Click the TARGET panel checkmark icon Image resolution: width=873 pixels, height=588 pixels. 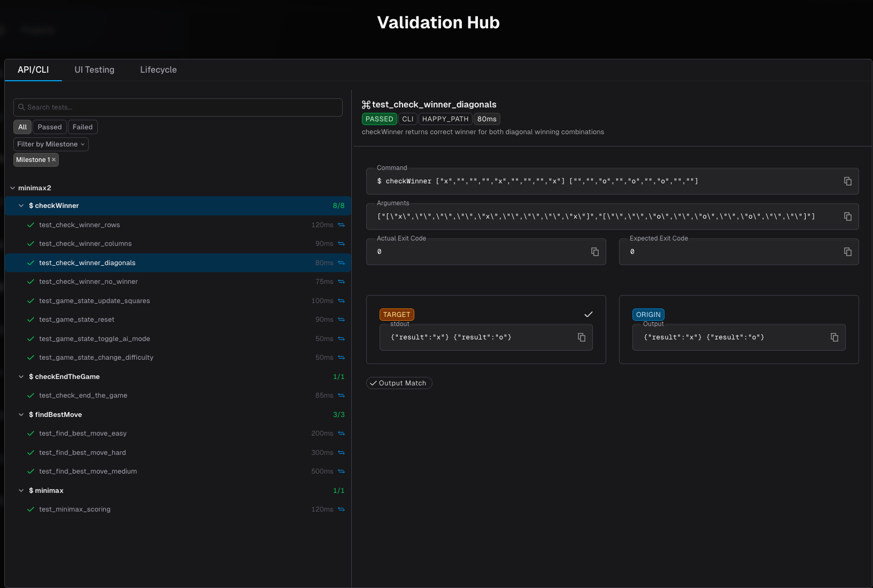[589, 314]
